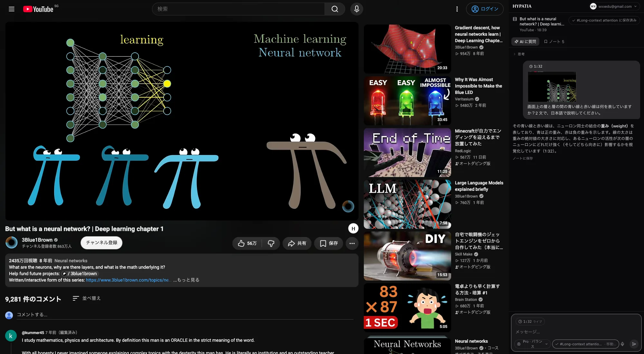Click the search magnifier button
Viewport: 644px width, 354px height.
[x=335, y=9]
